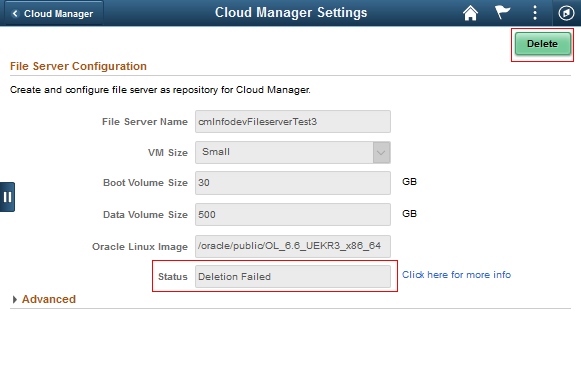Click the Oracle Linux Image label
This screenshot has height=369, width=581.
tap(140, 247)
